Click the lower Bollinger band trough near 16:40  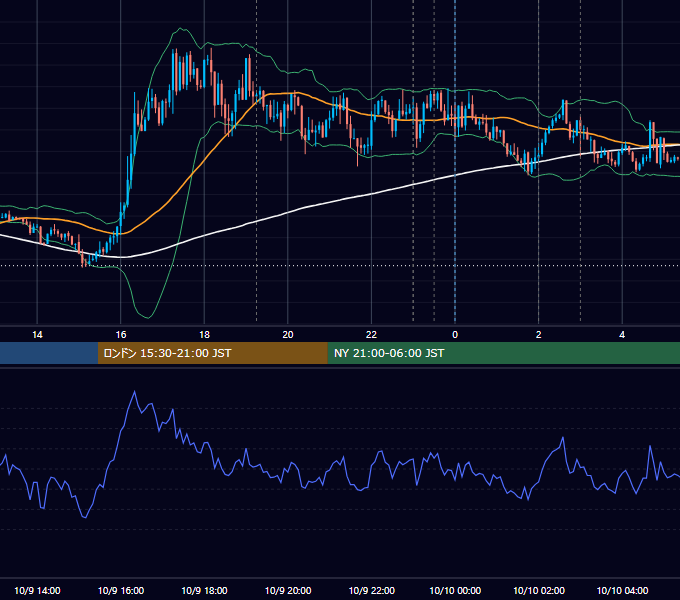pos(148,317)
